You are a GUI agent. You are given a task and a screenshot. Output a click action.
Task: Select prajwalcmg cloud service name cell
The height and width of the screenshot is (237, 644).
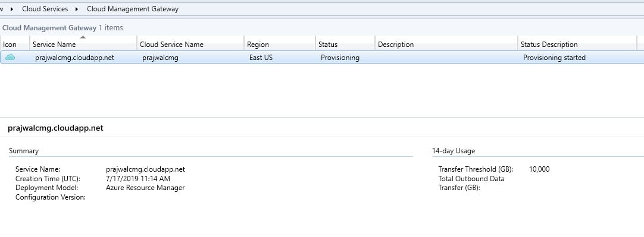coord(160,58)
